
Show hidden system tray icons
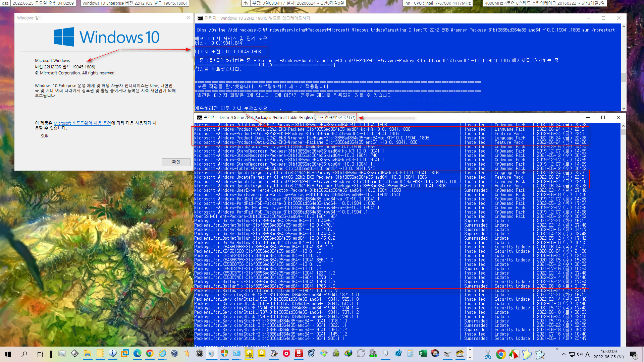(x=564, y=354)
